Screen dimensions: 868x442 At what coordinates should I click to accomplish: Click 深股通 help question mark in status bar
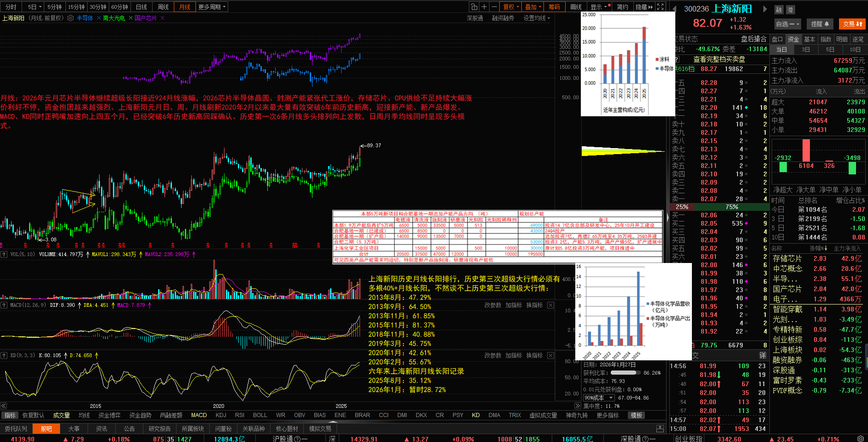[x=645, y=439]
